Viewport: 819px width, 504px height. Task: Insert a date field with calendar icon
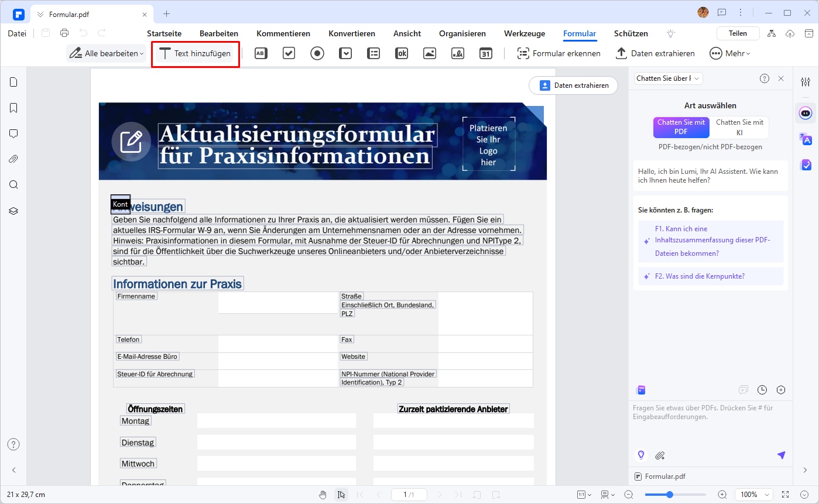(x=486, y=53)
